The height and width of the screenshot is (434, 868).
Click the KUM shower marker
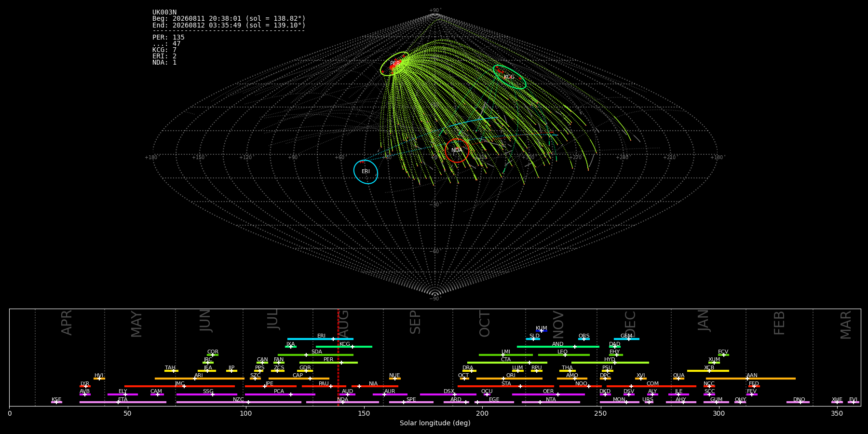pos(542,331)
